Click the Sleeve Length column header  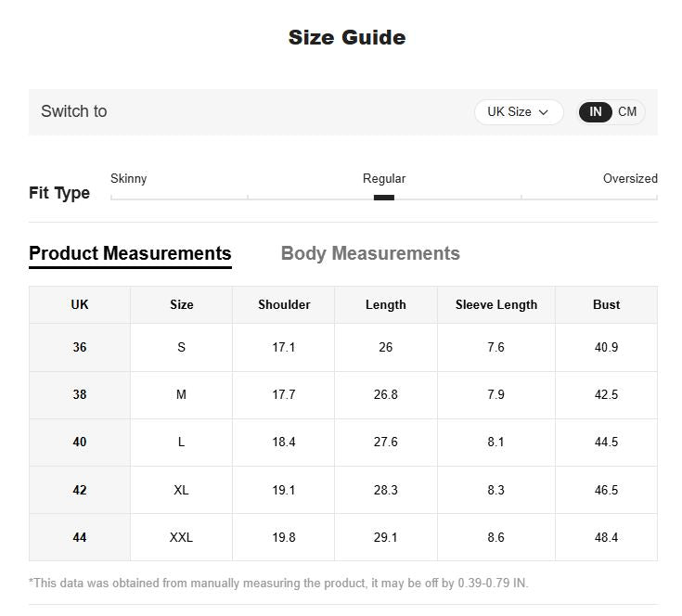tap(496, 304)
